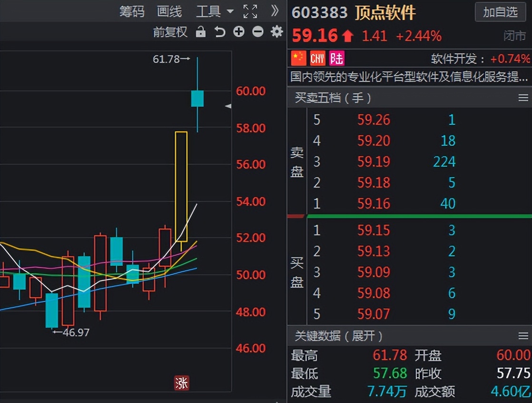Image resolution: width=532 pixels, height=403 pixels.
Task: Open the 买卖五档 panel menu icon
Action: 523,98
